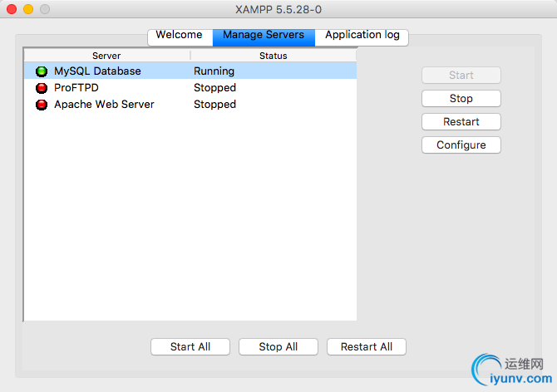The image size is (557, 392).
Task: Click the Start All button
Action: (x=190, y=346)
